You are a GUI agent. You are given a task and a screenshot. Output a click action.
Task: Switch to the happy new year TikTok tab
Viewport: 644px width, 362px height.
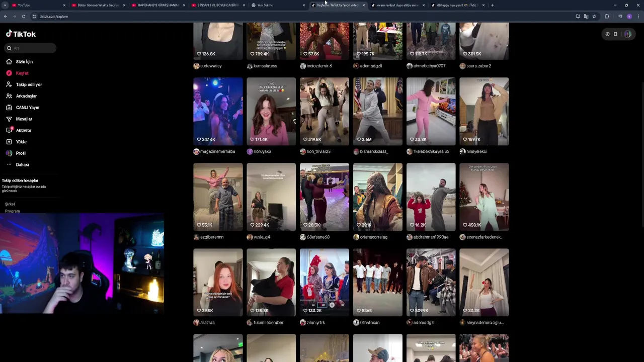tap(458, 5)
